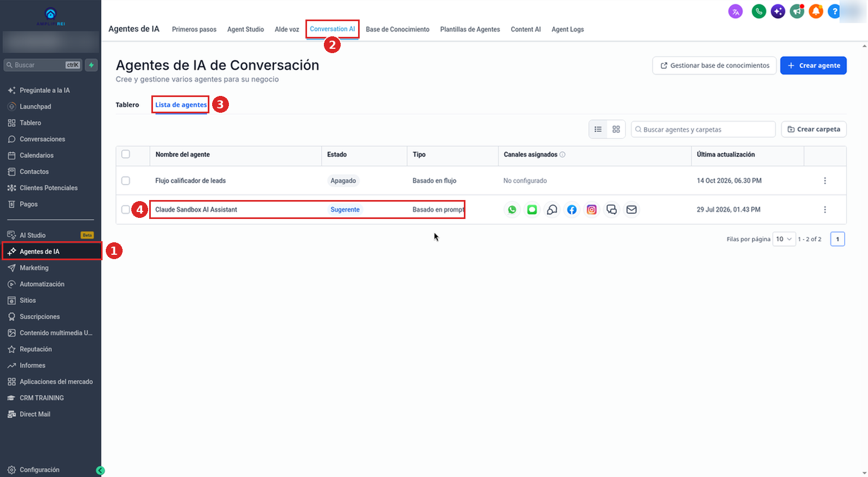Check the Claude Sandbox AI Assistant row checkbox
Image resolution: width=868 pixels, height=477 pixels.
coord(126,210)
